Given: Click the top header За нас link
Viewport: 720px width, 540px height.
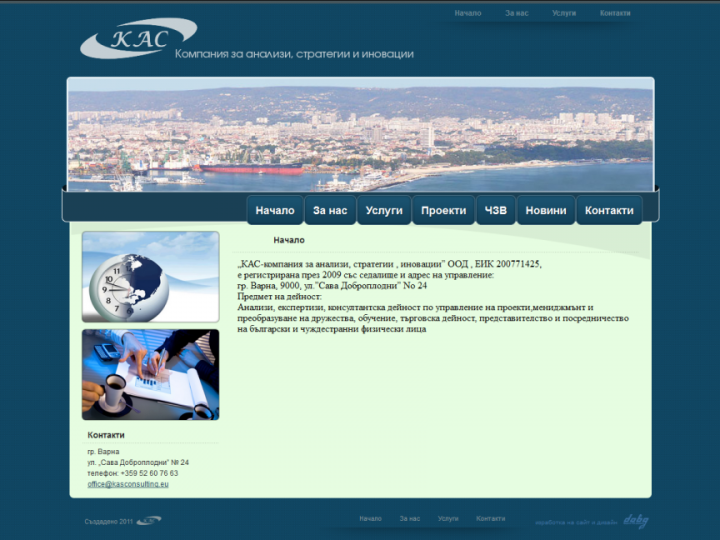Looking at the screenshot, I should (x=517, y=13).
